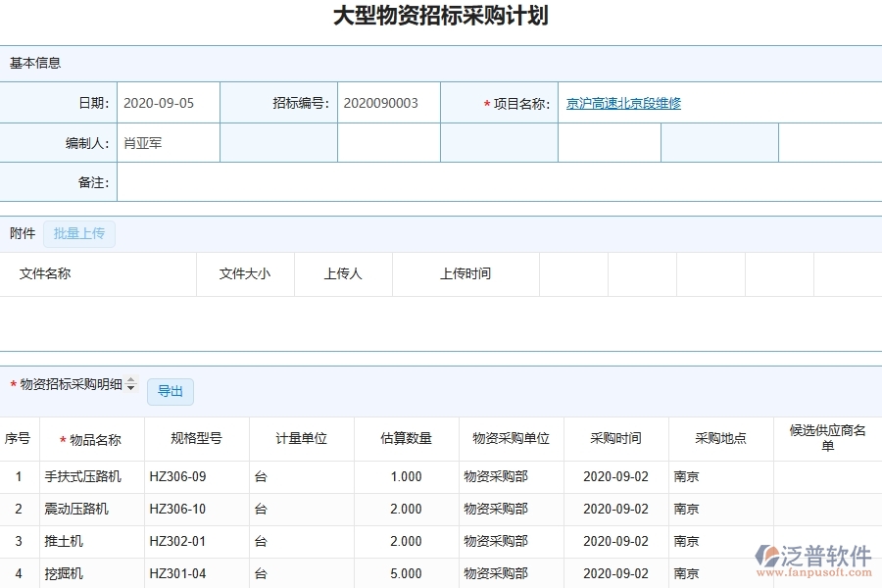Click the 导出 export button
Image resolution: width=882 pixels, height=588 pixels.
pos(170,391)
